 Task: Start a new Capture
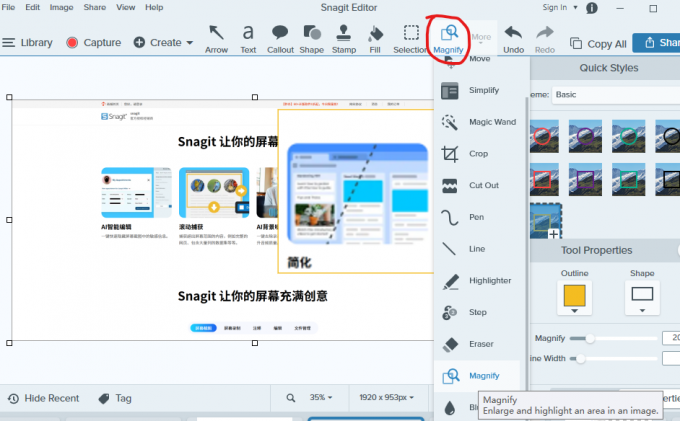94,42
